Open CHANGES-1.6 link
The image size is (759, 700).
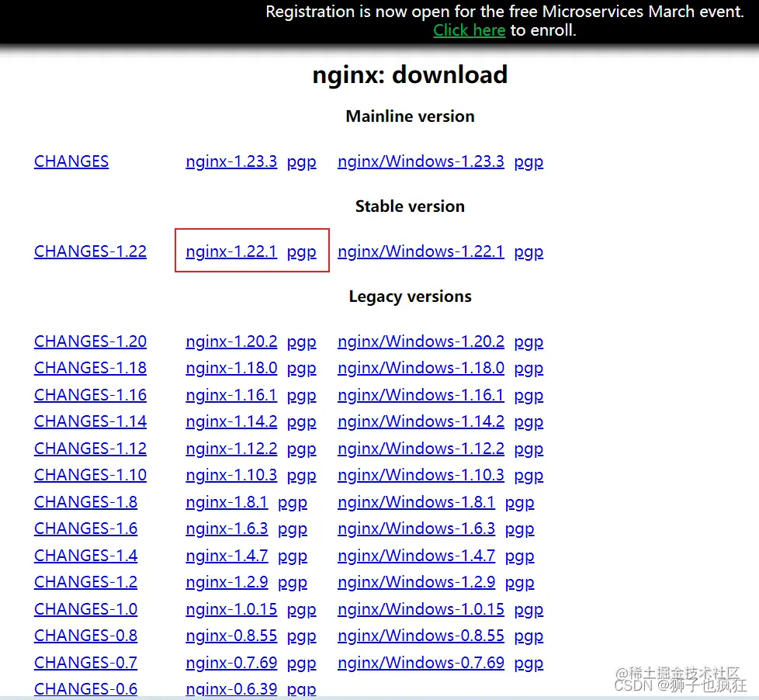click(x=85, y=528)
